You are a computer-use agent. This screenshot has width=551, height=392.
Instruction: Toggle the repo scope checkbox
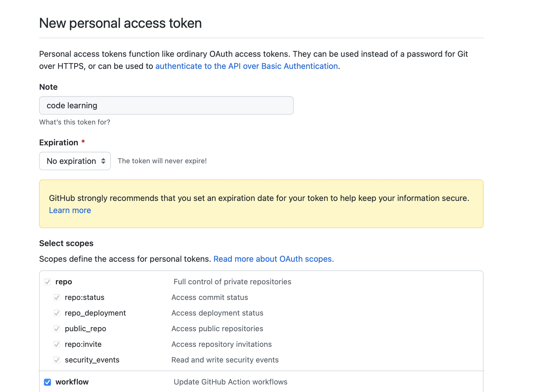[x=47, y=282]
